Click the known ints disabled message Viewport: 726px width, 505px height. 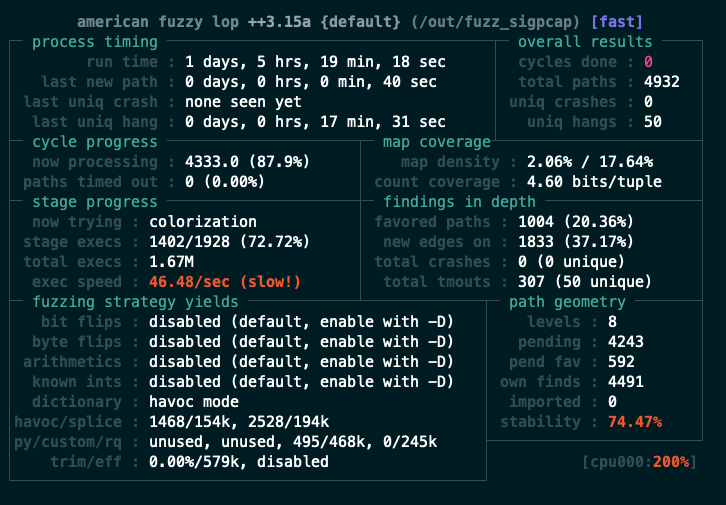pyautogui.click(x=301, y=382)
